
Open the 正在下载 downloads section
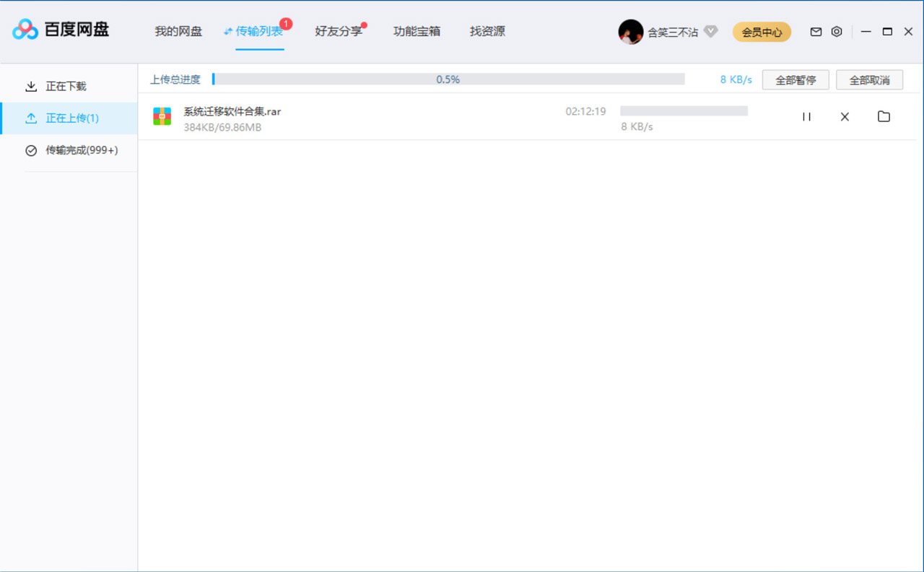click(68, 84)
